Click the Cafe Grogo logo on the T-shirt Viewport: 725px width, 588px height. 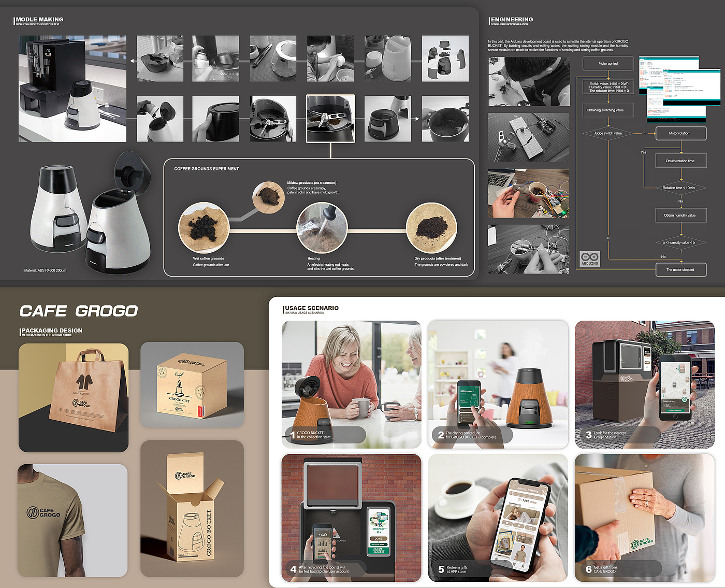point(44,512)
